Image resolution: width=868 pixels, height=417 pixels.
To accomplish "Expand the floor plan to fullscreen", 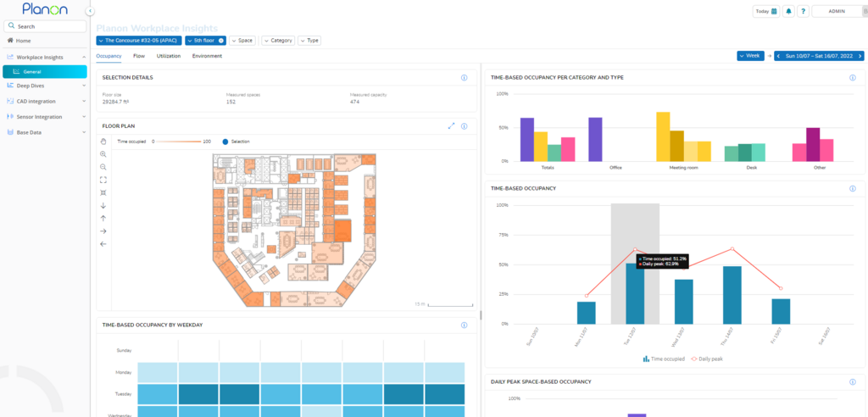I will point(451,126).
